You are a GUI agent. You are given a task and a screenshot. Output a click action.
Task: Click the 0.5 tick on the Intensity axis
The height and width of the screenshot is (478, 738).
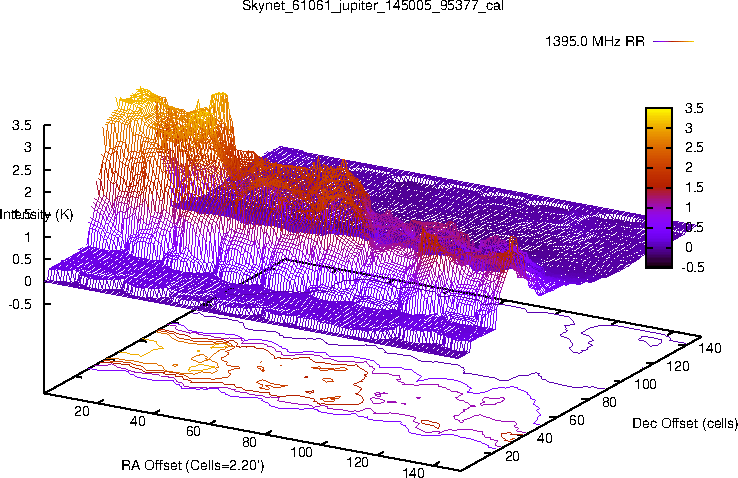pyautogui.click(x=22, y=259)
